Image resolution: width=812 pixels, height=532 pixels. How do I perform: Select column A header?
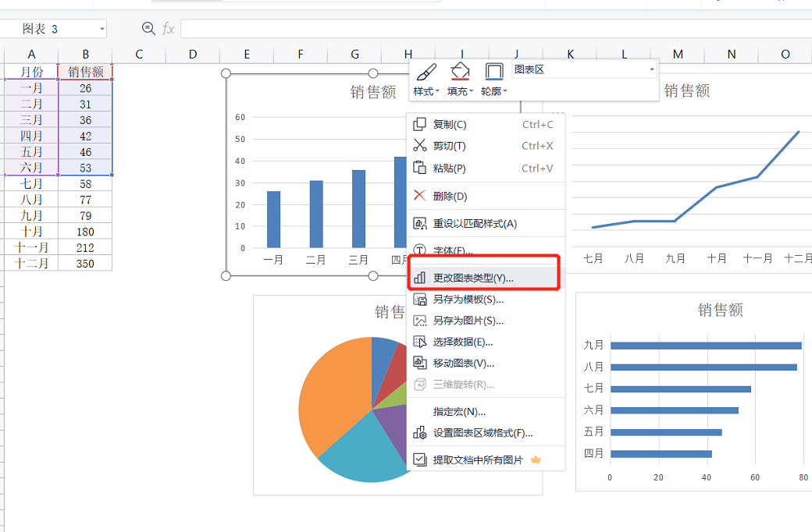point(31,55)
